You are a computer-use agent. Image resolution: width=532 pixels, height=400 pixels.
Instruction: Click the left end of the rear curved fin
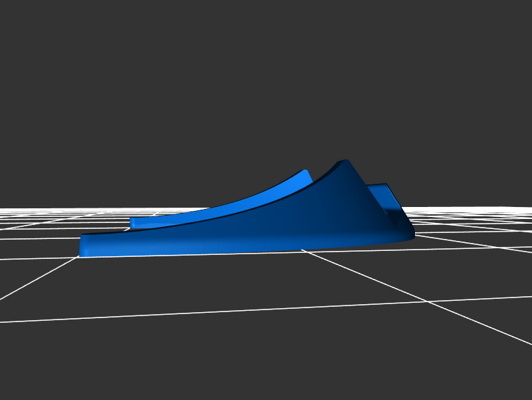pos(133,223)
